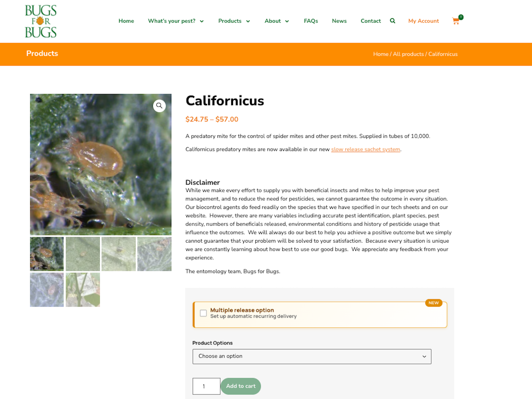Enable the Multiple release option checkbox
Screen dimensions: 532x399
[x=203, y=313]
